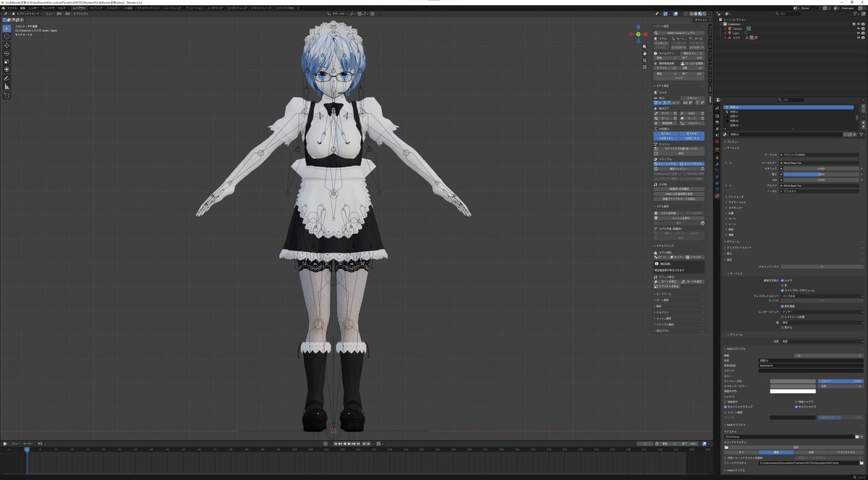The height and width of the screenshot is (480, 868).
Task: Click the viewport zoom magnifier icon
Action: tap(644, 45)
